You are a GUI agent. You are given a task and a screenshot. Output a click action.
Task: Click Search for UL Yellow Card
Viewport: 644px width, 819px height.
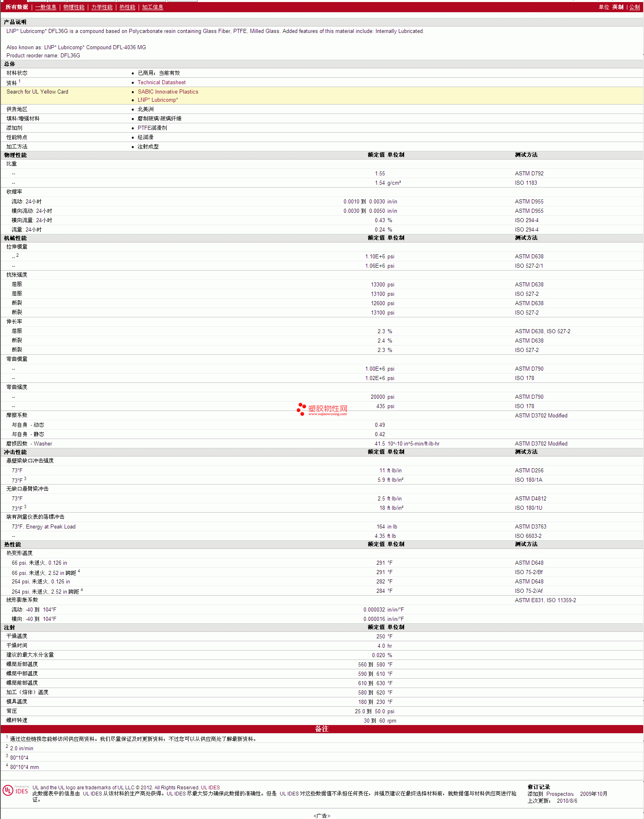[x=37, y=92]
